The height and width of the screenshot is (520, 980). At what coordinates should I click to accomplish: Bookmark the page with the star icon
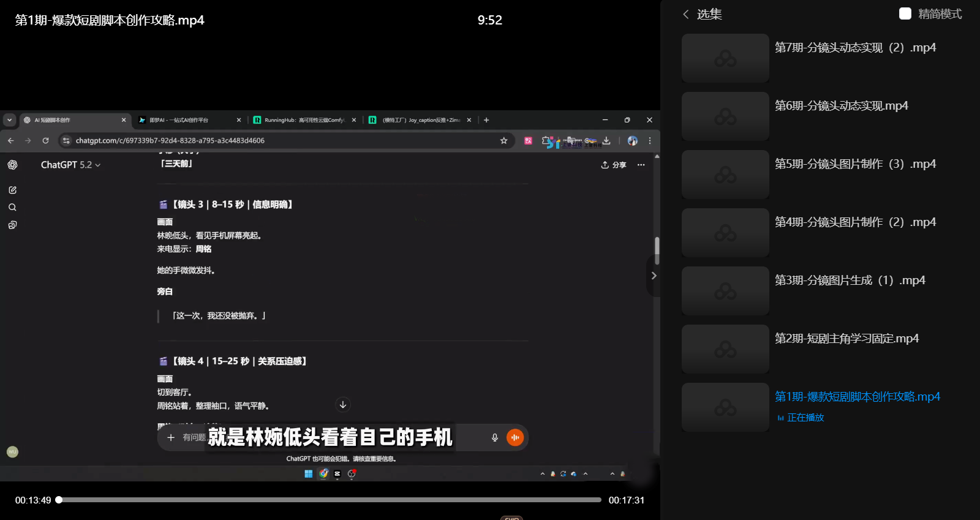(503, 141)
